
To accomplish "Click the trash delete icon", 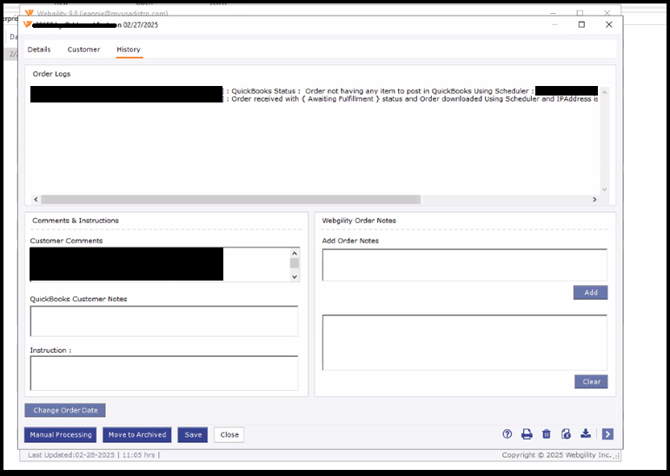I will click(x=546, y=434).
